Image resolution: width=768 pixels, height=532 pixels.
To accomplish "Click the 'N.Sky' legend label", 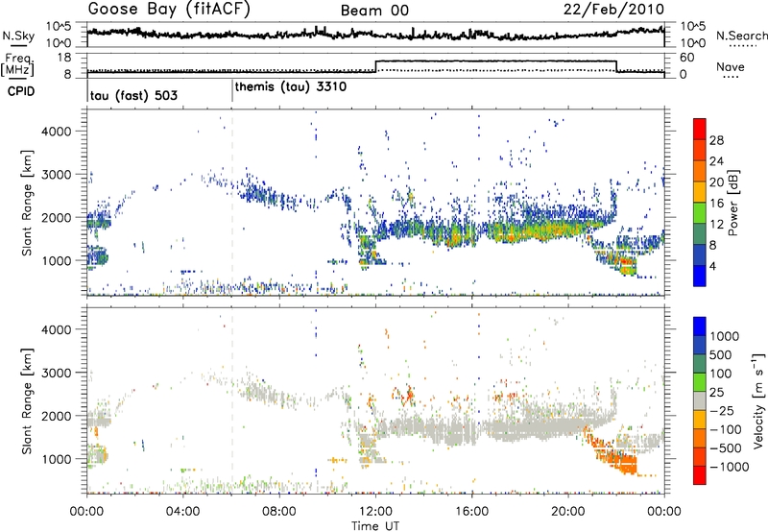I will coord(18,36).
